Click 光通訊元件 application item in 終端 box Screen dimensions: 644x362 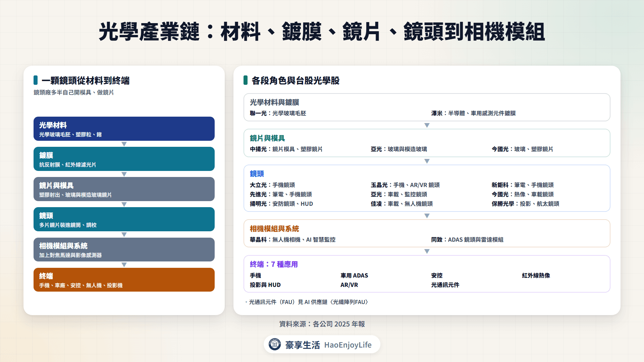click(445, 285)
